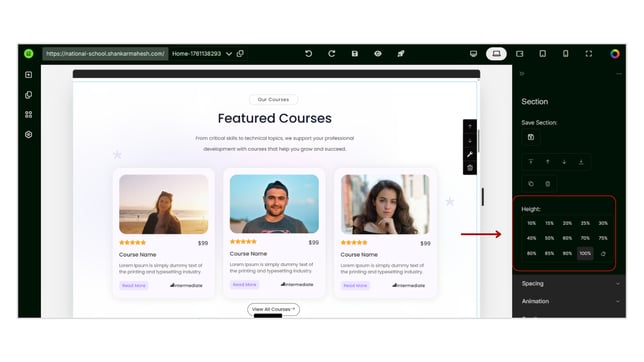Viewport: 644px width, 362px height.
Task: Move section down with floating toolbar arrow
Action: (x=470, y=141)
